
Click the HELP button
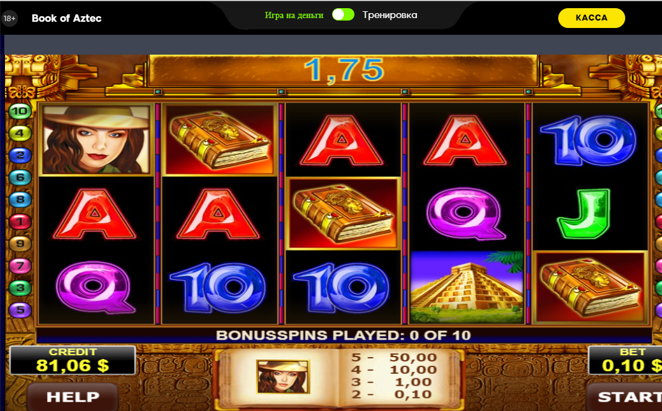(x=73, y=397)
